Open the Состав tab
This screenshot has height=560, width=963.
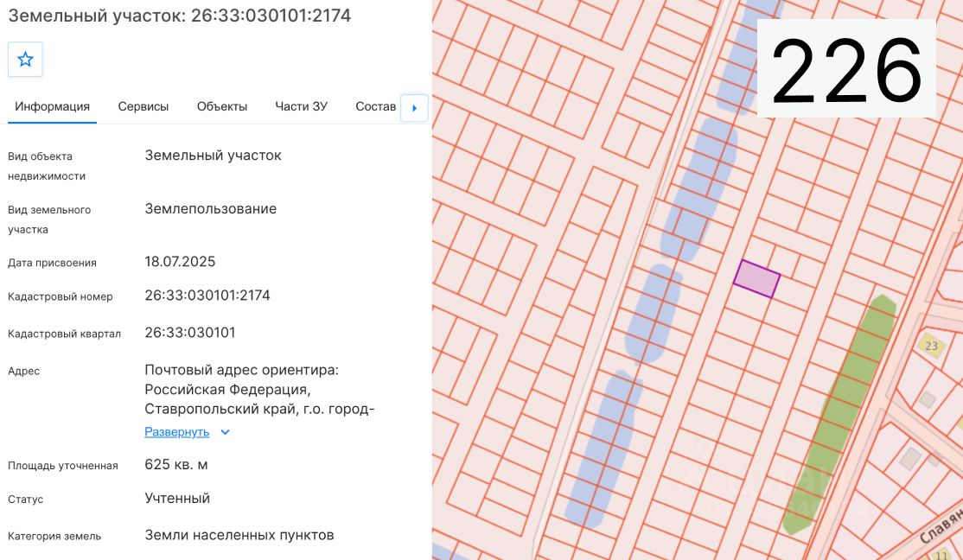pyautogui.click(x=375, y=107)
